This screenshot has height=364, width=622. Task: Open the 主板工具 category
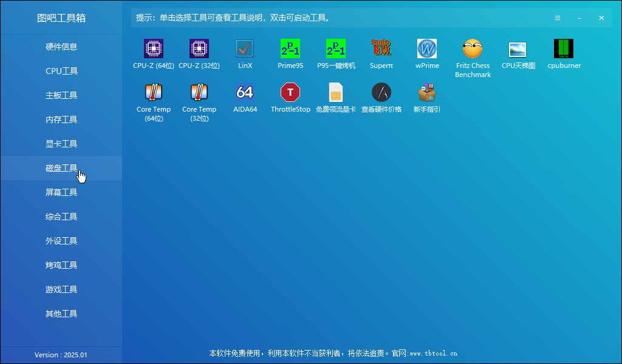[61, 95]
